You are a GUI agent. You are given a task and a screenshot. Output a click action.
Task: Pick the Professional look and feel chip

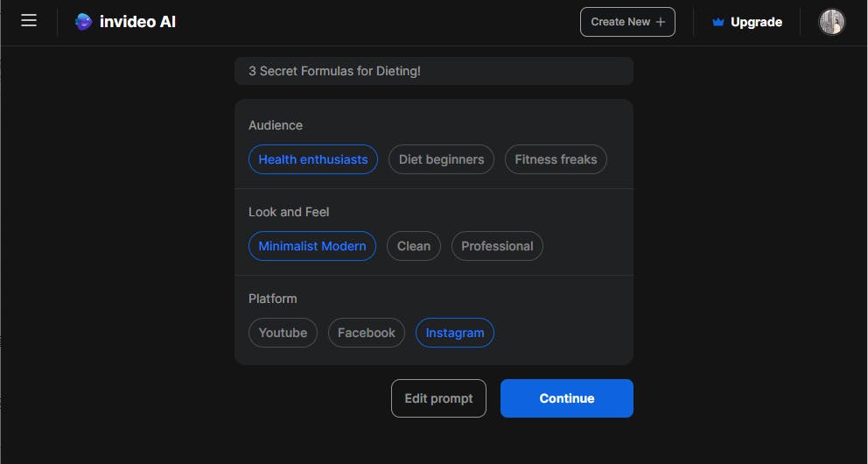click(x=497, y=246)
